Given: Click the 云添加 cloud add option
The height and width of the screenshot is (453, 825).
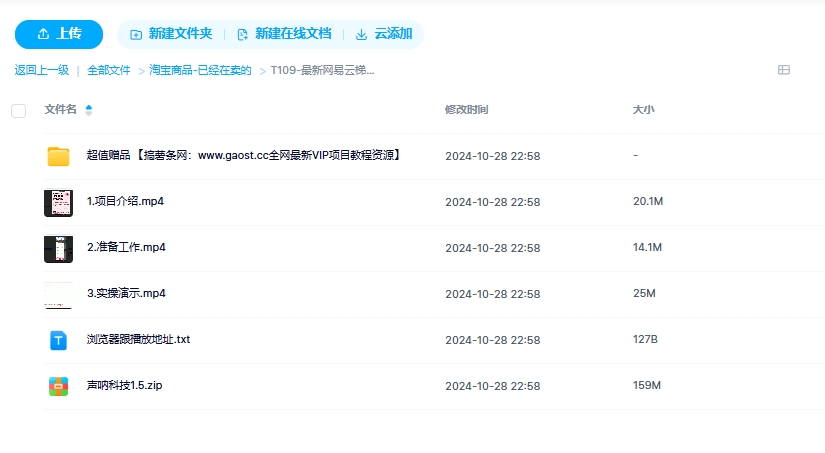Looking at the screenshot, I should (x=384, y=34).
